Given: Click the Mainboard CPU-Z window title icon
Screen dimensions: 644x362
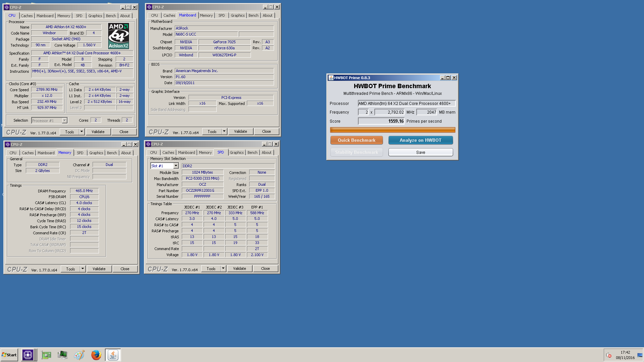Looking at the screenshot, I should pyautogui.click(x=149, y=7).
